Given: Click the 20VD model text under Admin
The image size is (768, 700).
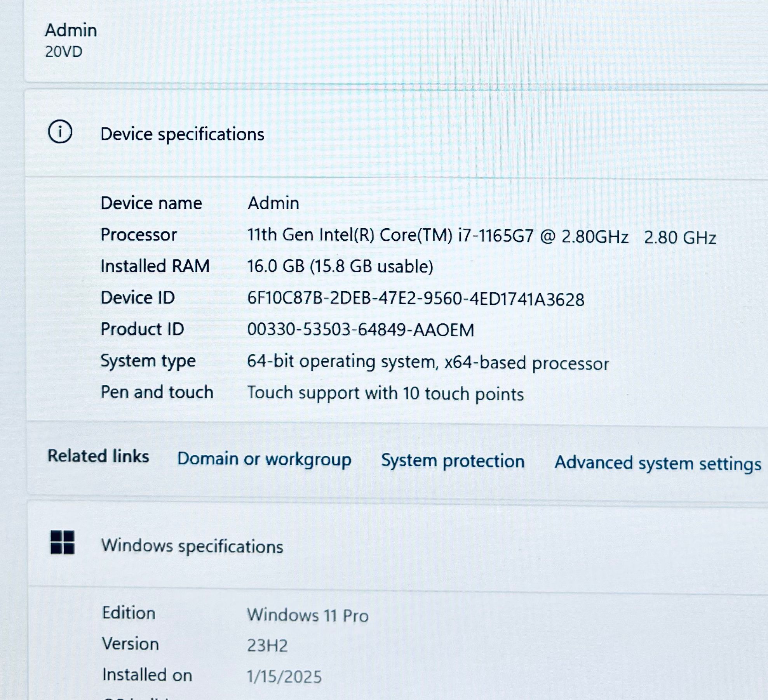Looking at the screenshot, I should [x=64, y=52].
